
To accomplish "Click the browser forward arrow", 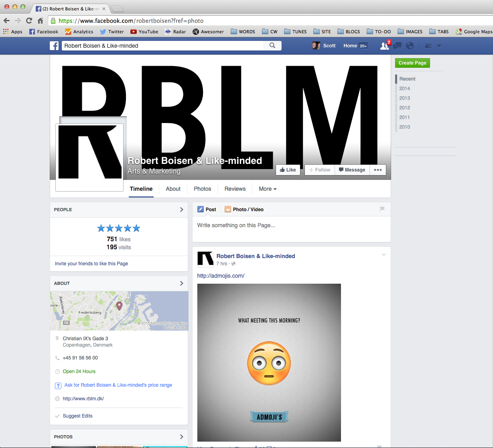I will 18,21.
